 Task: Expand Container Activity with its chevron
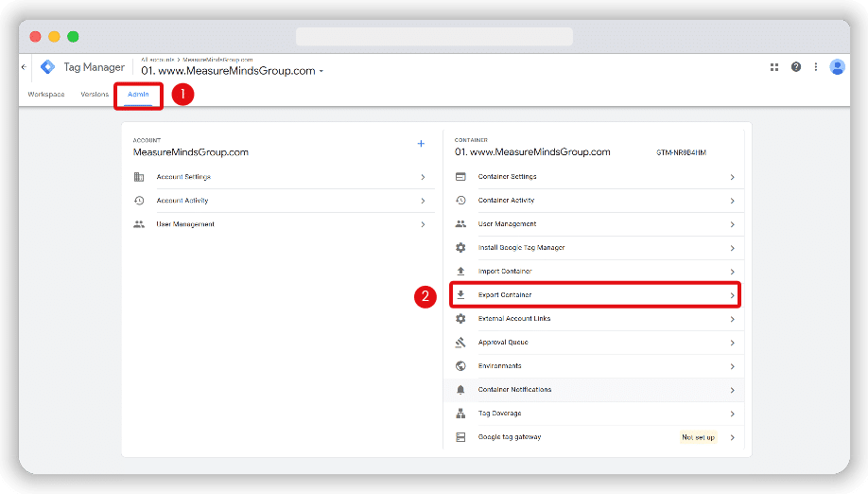pyautogui.click(x=733, y=201)
